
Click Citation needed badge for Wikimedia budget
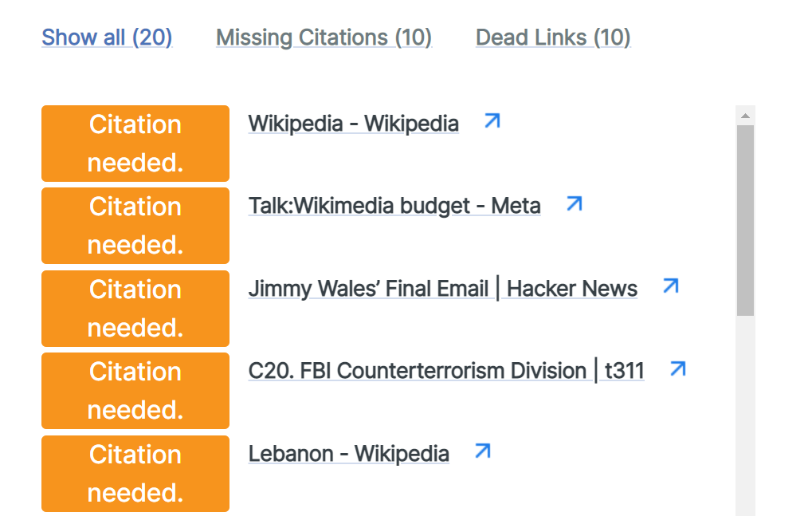[135, 226]
